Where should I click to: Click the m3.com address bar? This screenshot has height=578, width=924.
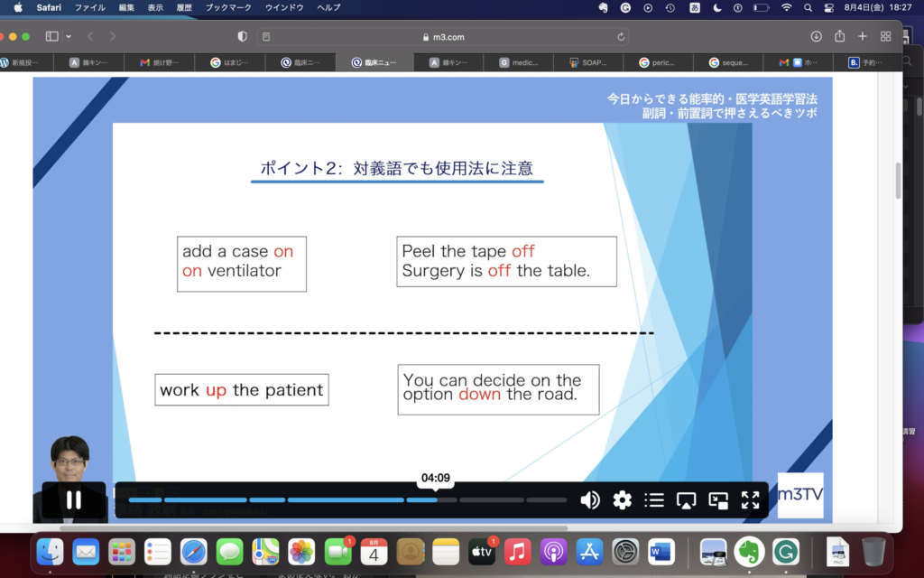(442, 36)
